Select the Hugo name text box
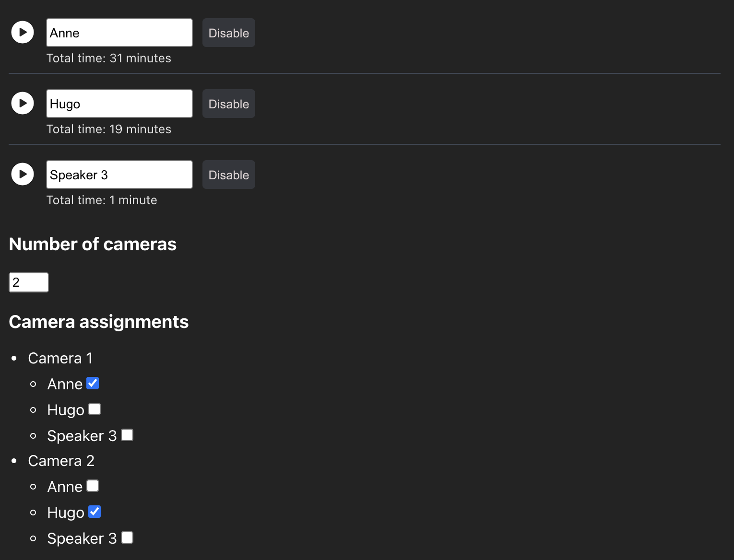 119,103
